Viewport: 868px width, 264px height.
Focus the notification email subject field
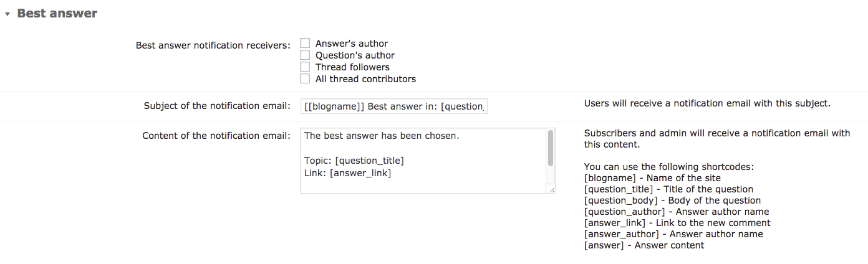tap(393, 106)
